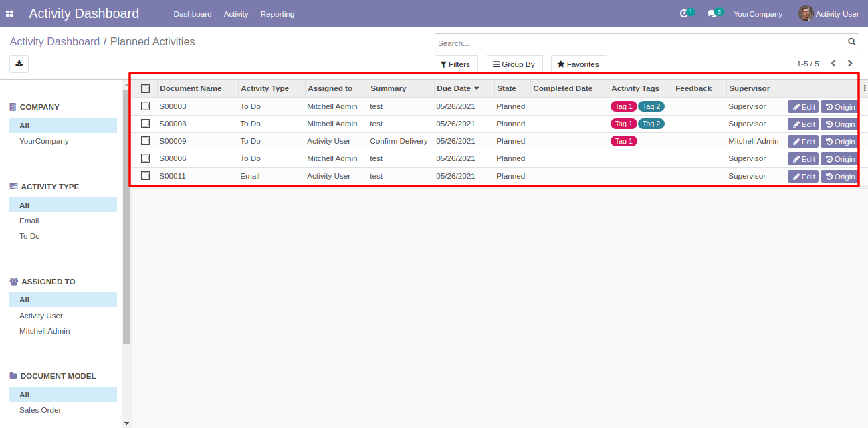Open the Activity User account menu
868x428 pixels.
point(829,14)
